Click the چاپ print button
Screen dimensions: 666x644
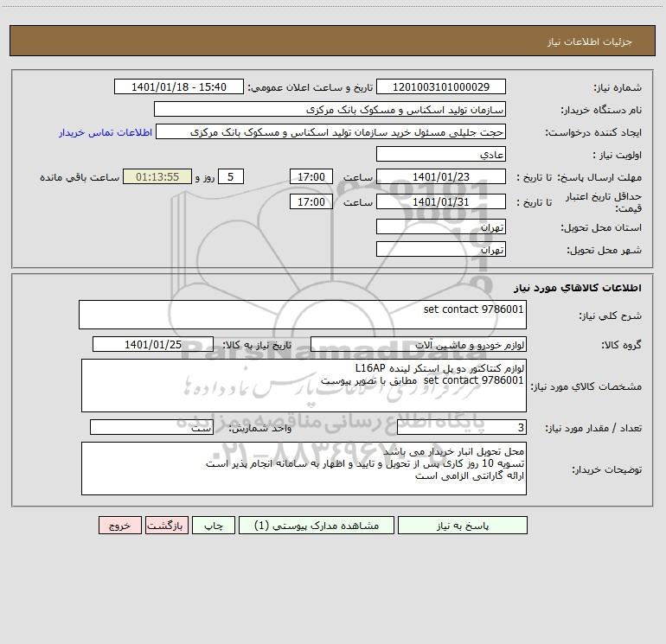[x=214, y=525]
